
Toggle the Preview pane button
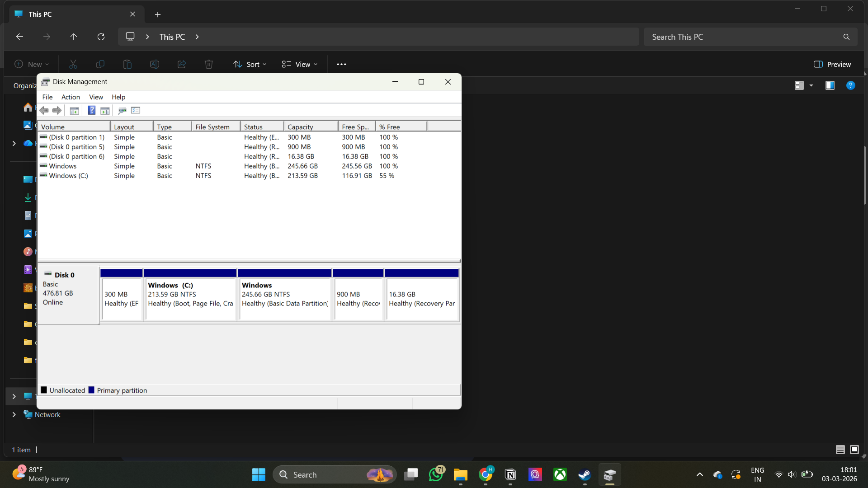pyautogui.click(x=832, y=64)
